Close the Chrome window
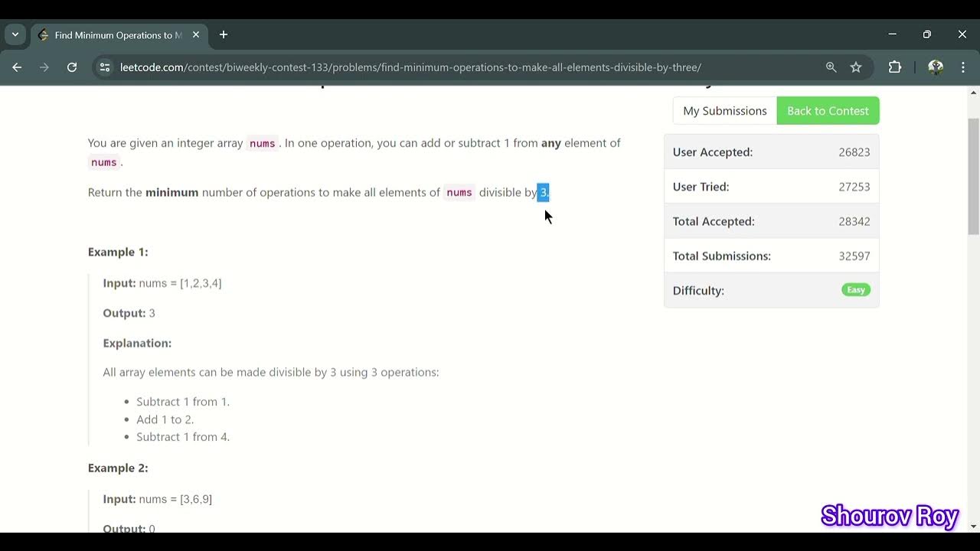This screenshot has width=980, height=551. [962, 34]
